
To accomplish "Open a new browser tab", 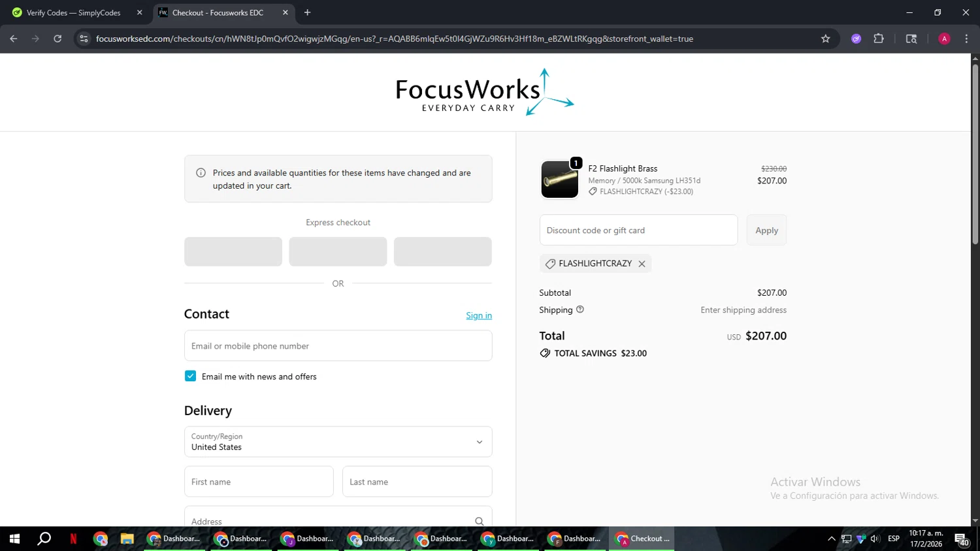I will (x=307, y=12).
